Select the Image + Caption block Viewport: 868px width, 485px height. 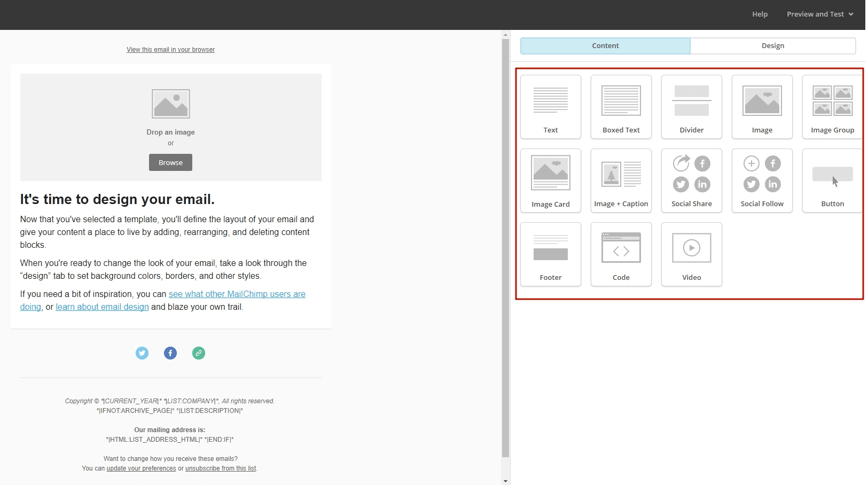pyautogui.click(x=621, y=181)
